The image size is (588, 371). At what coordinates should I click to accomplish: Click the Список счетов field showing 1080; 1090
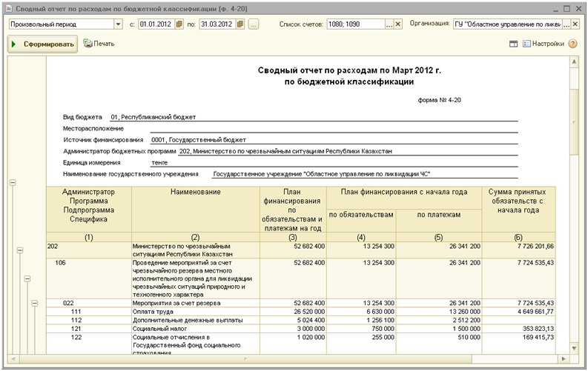pos(354,24)
